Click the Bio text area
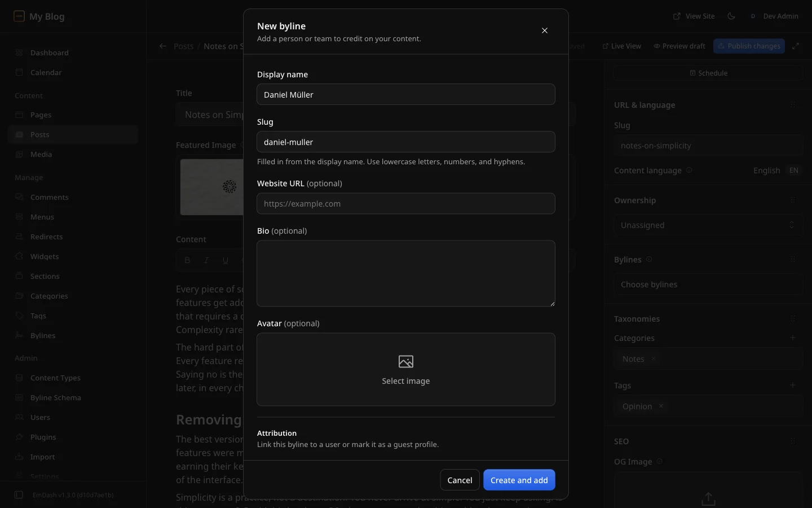The image size is (812, 508). [406, 273]
